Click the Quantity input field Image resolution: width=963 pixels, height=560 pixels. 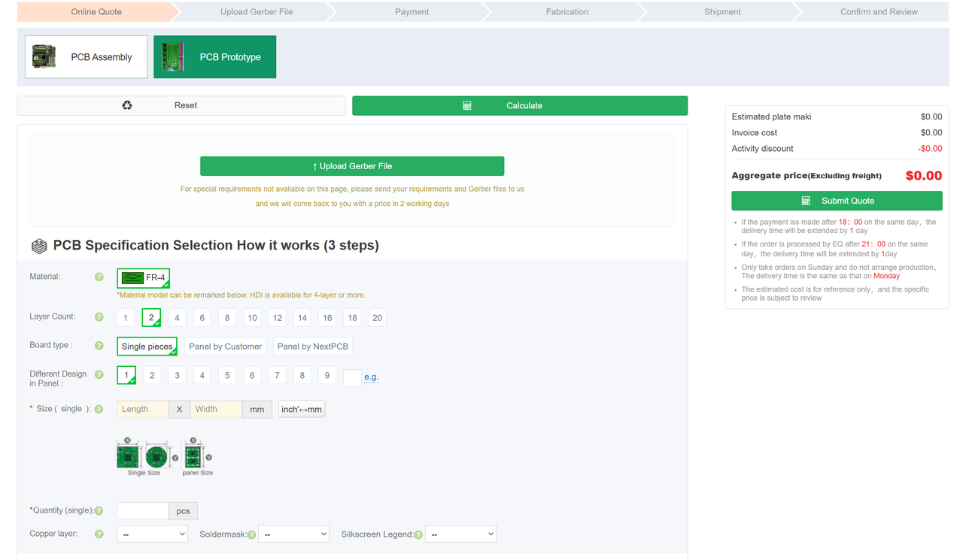click(x=143, y=511)
